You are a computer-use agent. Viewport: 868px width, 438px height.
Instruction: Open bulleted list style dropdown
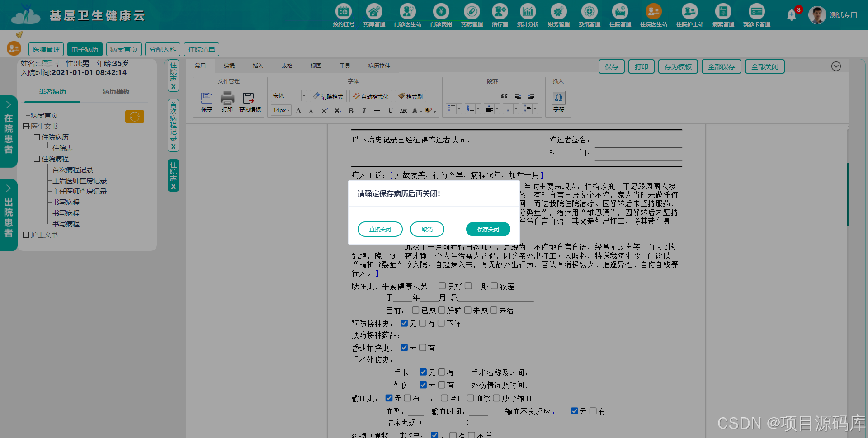pos(459,109)
